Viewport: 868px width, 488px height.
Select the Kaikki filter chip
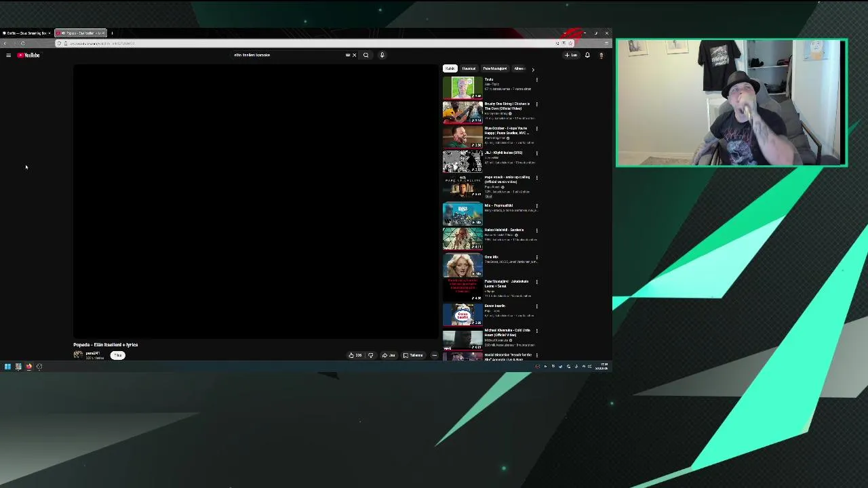tap(450, 68)
